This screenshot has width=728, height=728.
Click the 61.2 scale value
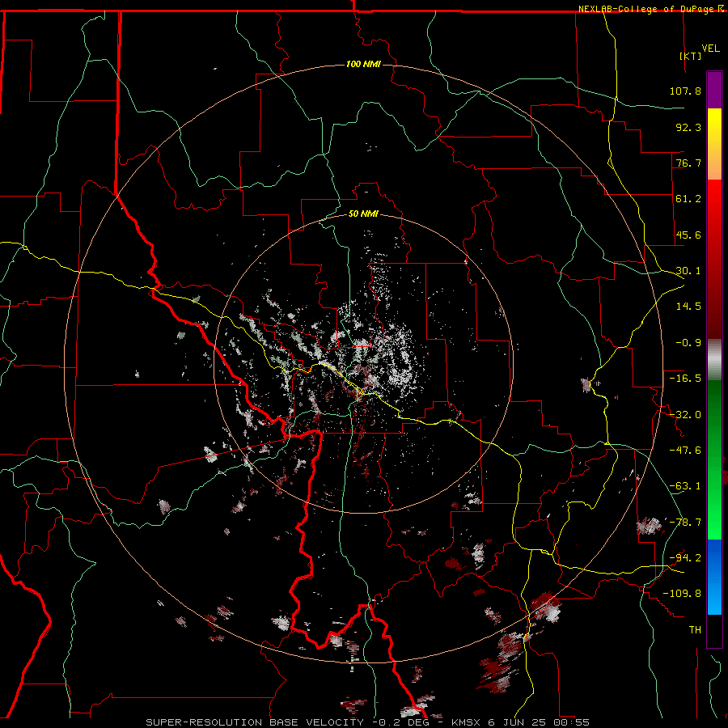coord(688,199)
